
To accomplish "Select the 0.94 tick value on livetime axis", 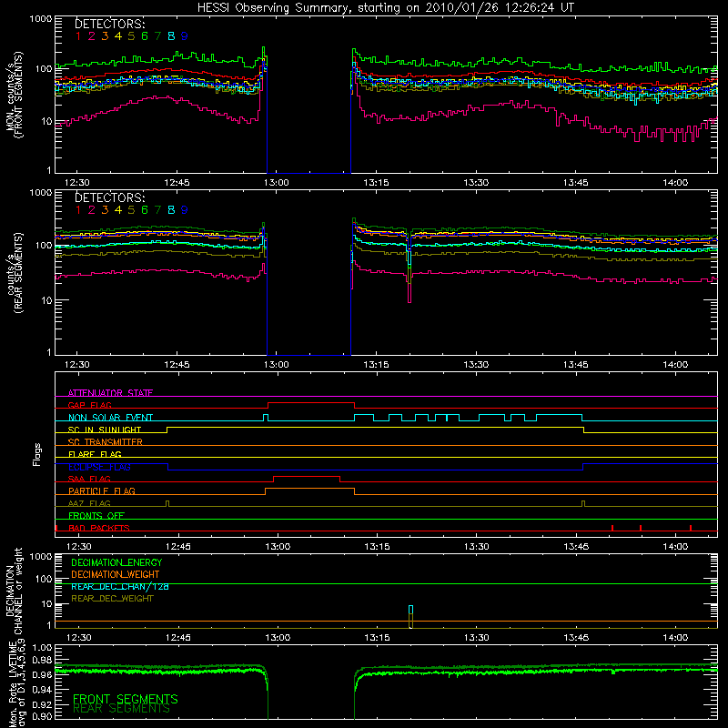I will [x=42, y=689].
